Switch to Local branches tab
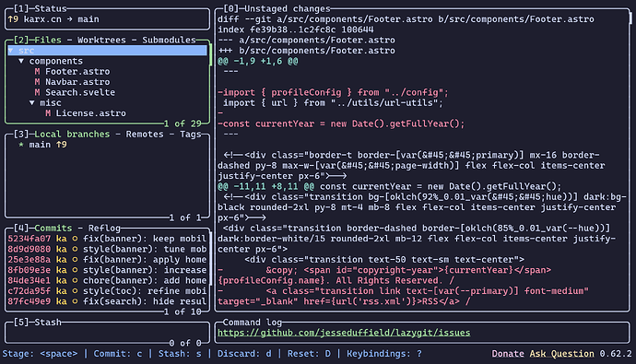The height and width of the screenshot is (364, 636). (x=72, y=135)
